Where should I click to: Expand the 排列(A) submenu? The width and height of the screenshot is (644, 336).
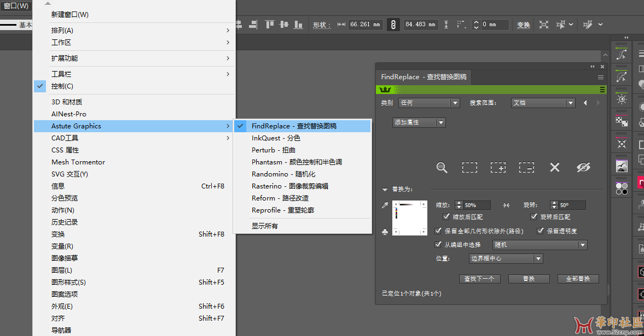tap(134, 31)
